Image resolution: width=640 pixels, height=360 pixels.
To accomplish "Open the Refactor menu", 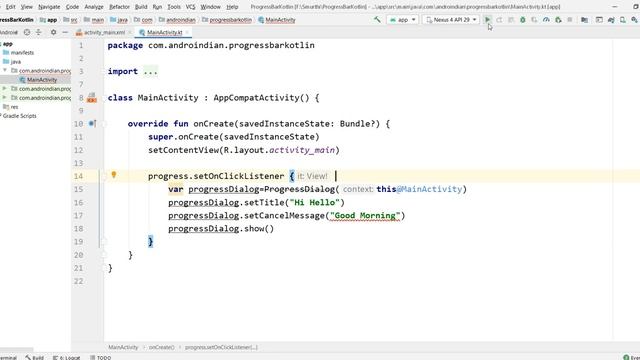I will coord(119,7).
